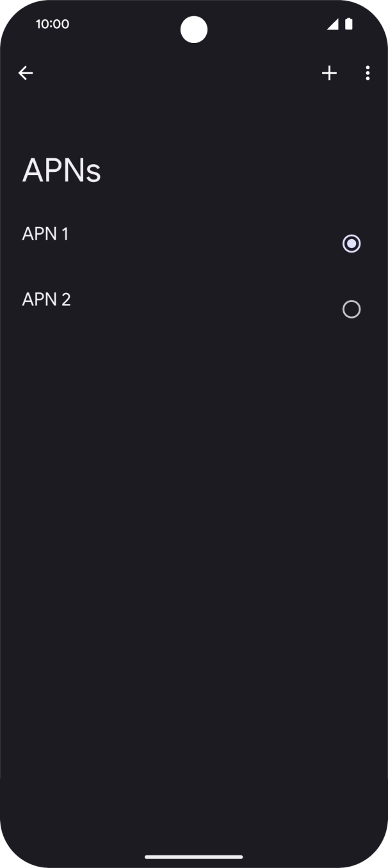Add a new APN with plus icon
This screenshot has width=388, height=868.
[x=329, y=73]
